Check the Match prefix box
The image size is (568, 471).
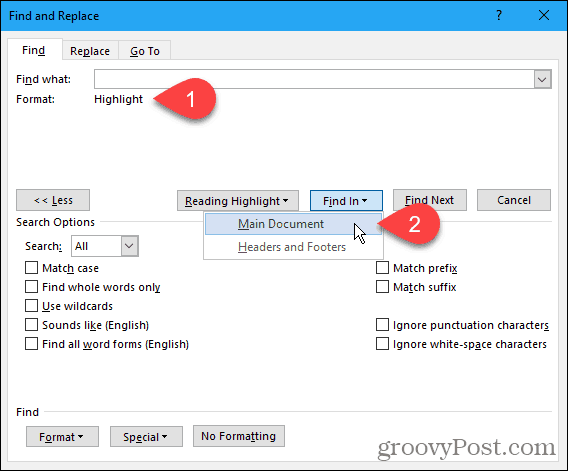click(x=382, y=268)
